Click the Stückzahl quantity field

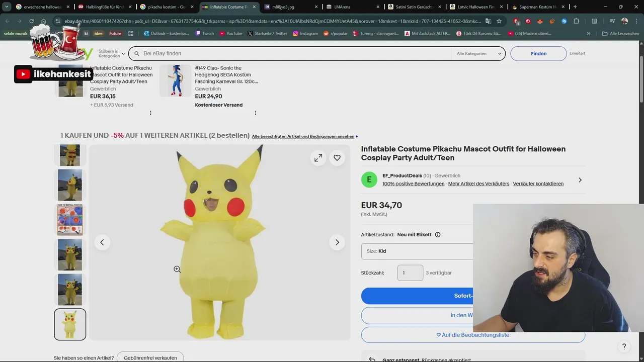click(x=410, y=273)
